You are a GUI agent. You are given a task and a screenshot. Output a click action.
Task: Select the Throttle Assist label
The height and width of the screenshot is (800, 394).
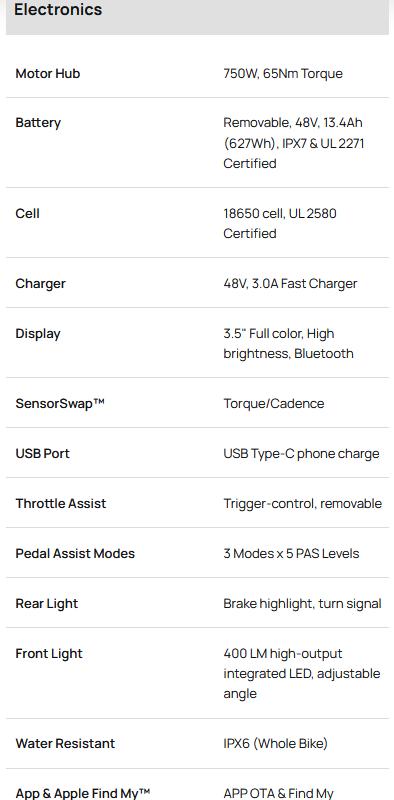pos(61,504)
